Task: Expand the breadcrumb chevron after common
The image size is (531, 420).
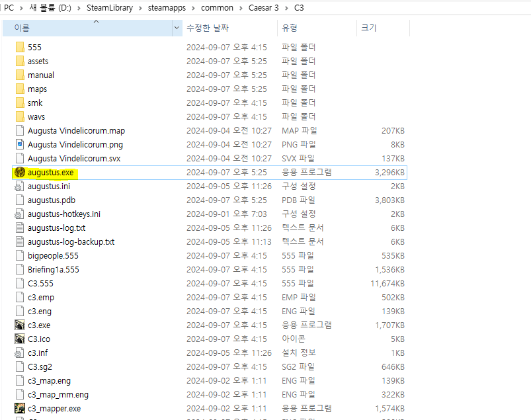Action: (241, 8)
